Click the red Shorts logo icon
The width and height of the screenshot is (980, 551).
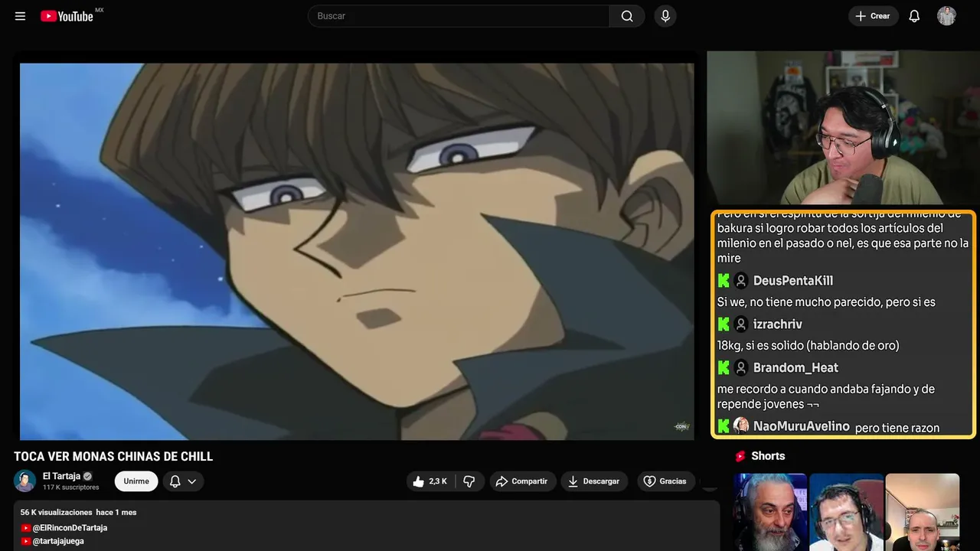[x=740, y=456]
